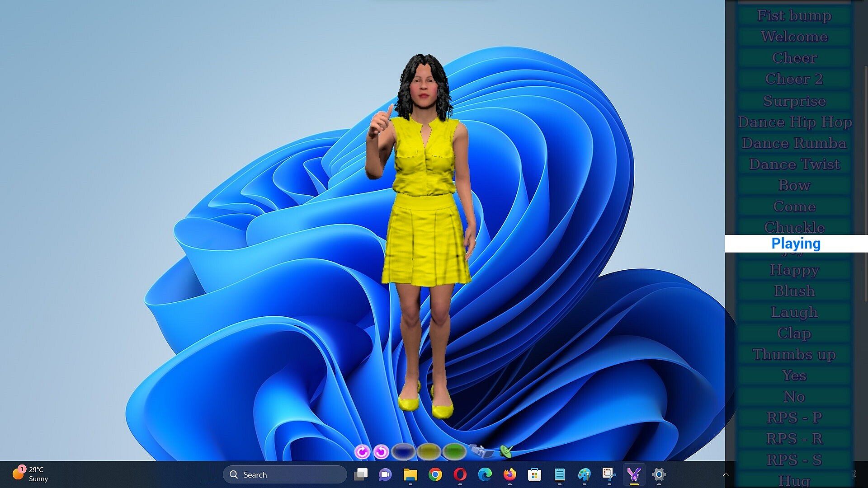The height and width of the screenshot is (488, 868).
Task: Select the Dance Hip Hop animation
Action: [794, 122]
